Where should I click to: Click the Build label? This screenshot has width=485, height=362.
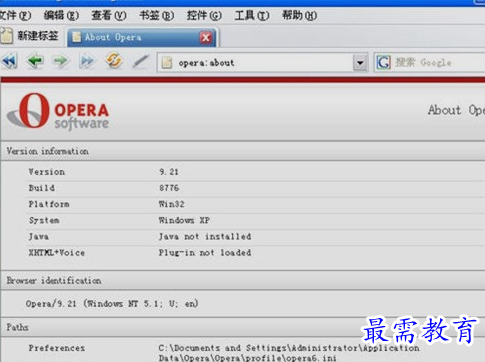pyautogui.click(x=41, y=188)
